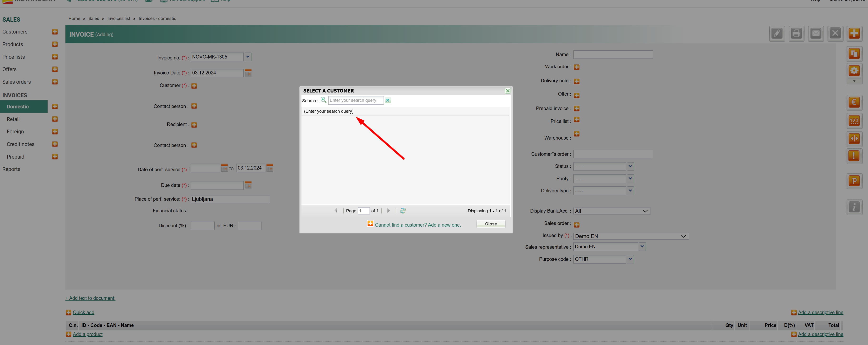Open Display Bank.Acc. dropdown

(x=645, y=211)
